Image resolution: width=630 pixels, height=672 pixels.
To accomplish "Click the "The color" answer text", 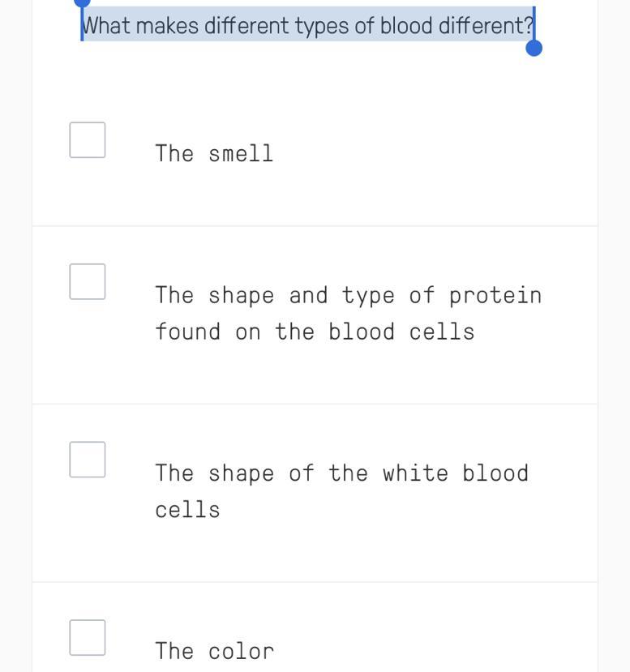I will [x=214, y=651].
